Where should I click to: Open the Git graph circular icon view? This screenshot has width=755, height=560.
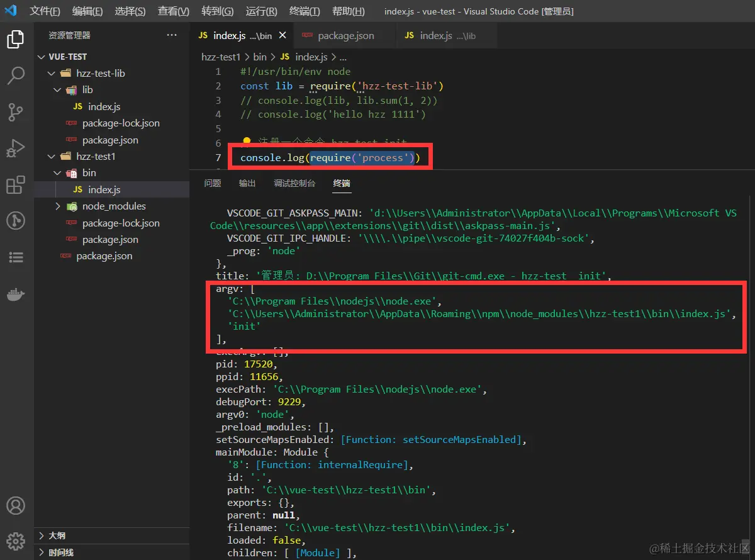coord(15,221)
